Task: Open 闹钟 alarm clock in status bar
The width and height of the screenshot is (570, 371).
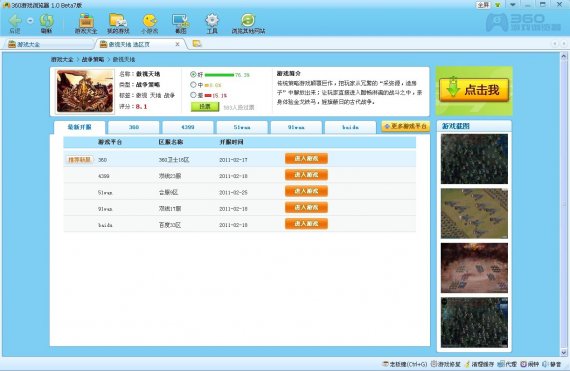Action: [529, 364]
